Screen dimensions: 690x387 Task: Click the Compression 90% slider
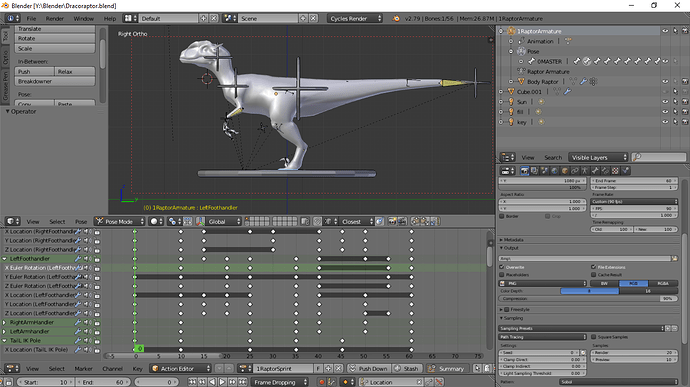tap(588, 299)
